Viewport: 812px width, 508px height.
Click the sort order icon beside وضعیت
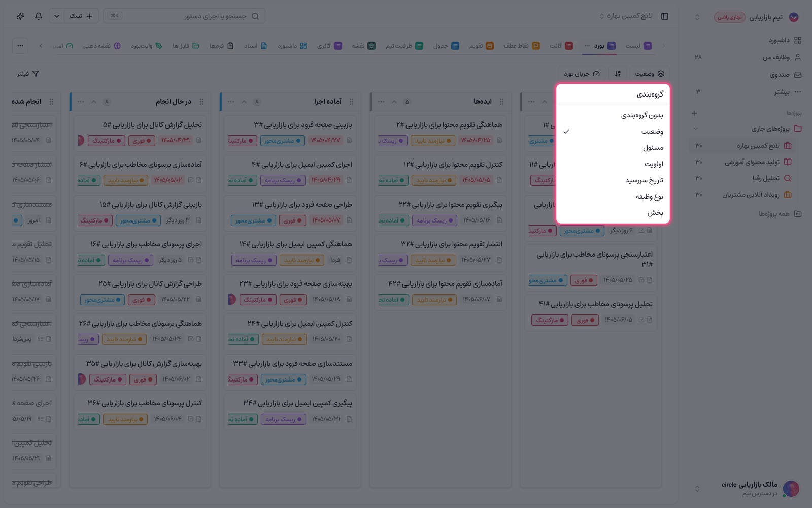pos(618,74)
